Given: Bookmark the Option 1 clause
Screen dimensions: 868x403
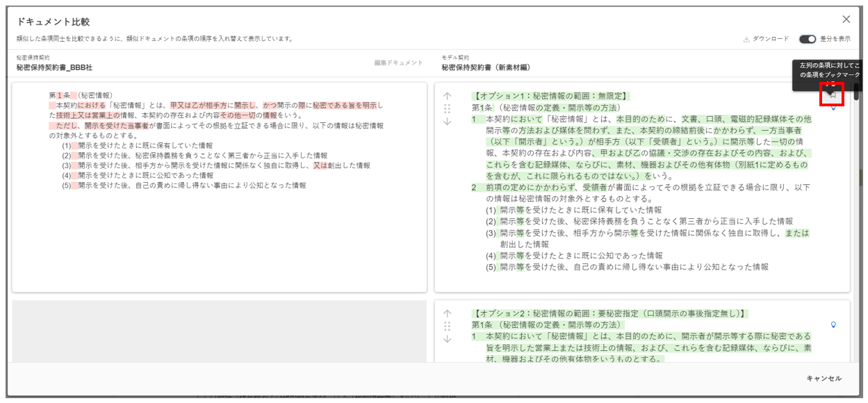Looking at the screenshot, I should coord(832,94).
